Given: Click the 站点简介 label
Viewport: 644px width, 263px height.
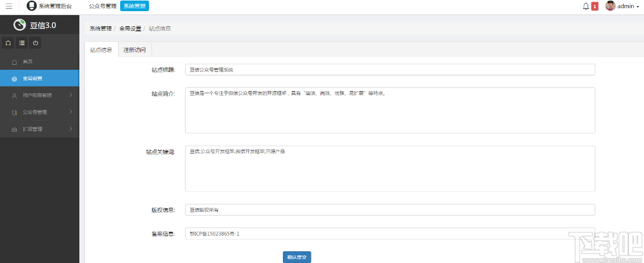Looking at the screenshot, I should point(163,94).
